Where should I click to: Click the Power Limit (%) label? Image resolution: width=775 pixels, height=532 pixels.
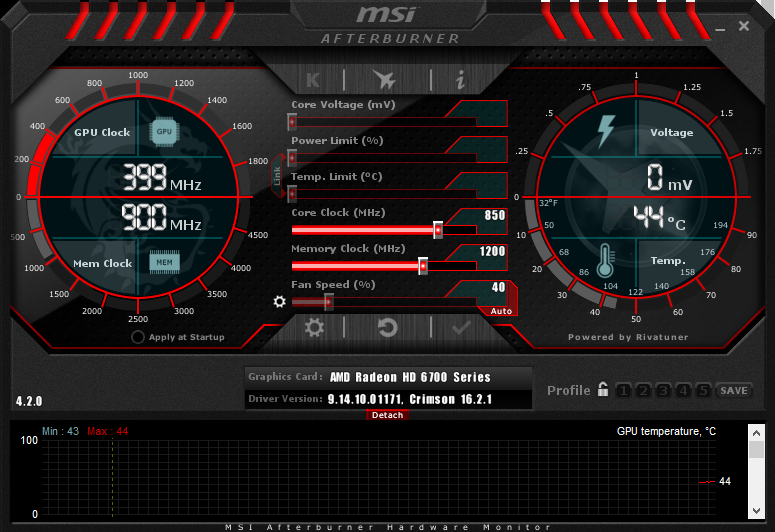point(337,140)
